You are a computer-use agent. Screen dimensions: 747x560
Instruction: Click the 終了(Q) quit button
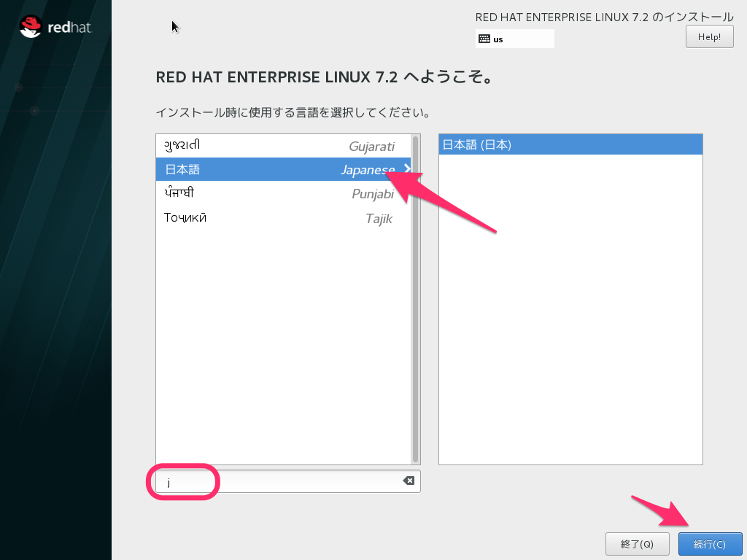pyautogui.click(x=637, y=544)
